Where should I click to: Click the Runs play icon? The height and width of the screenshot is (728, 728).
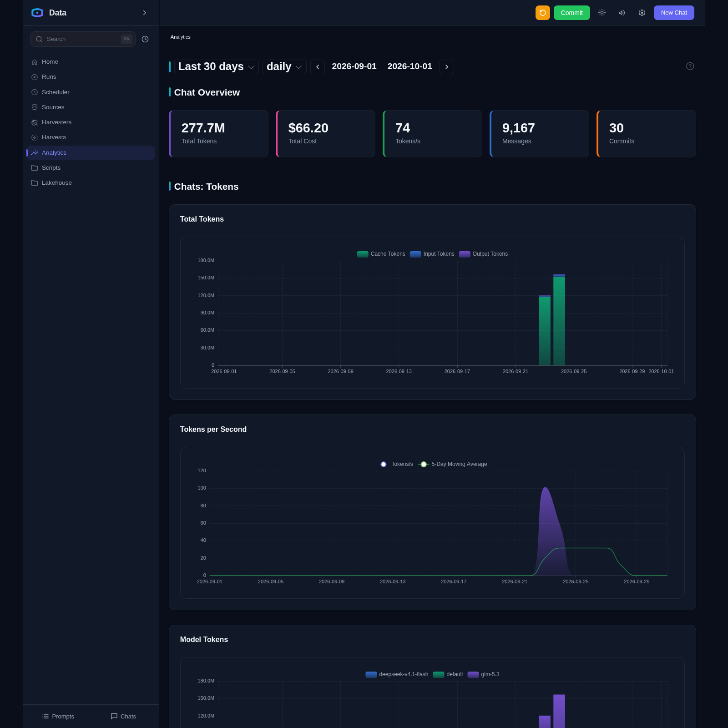[x=35, y=77]
